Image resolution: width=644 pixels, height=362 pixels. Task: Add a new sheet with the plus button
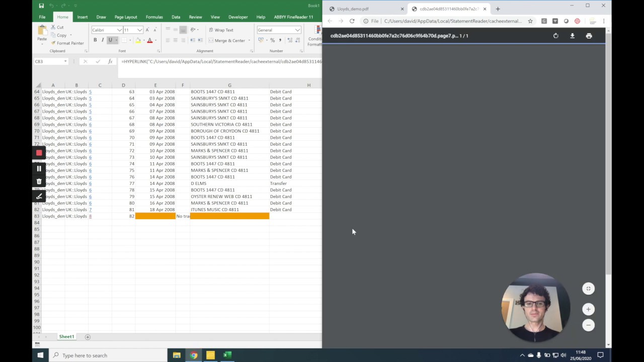[x=88, y=337]
